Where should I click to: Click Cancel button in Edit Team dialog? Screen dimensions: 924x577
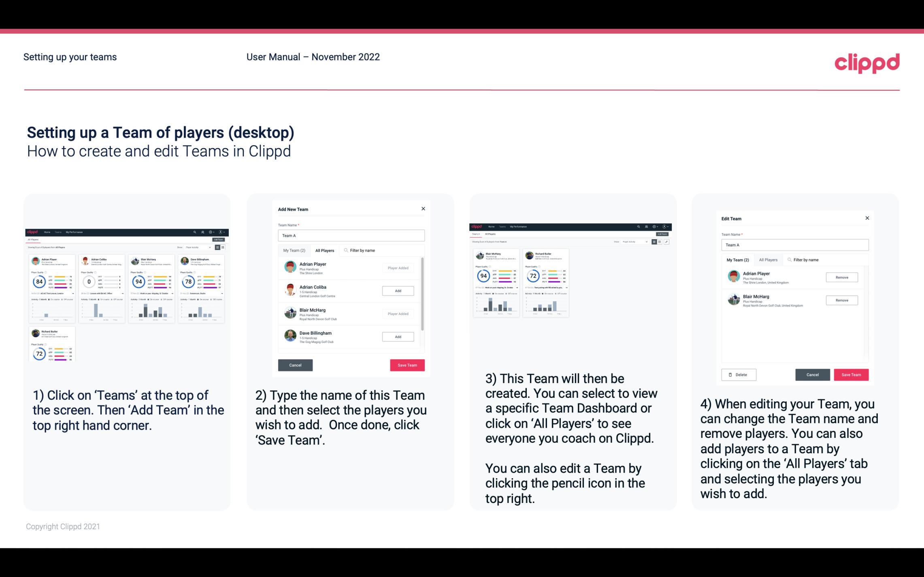(812, 374)
